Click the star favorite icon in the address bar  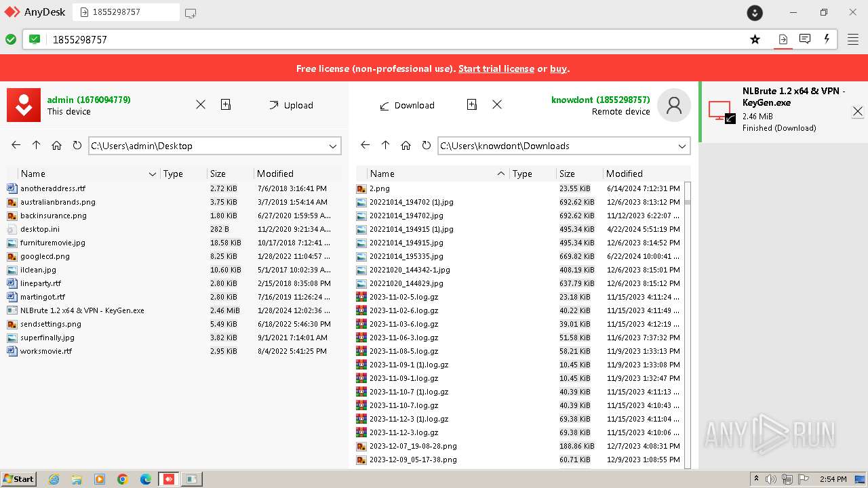755,39
